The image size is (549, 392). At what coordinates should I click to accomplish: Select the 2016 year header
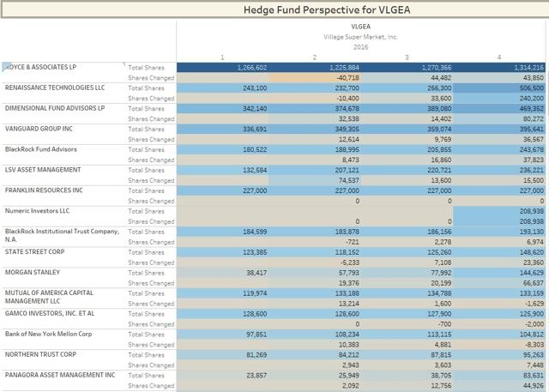pos(360,47)
